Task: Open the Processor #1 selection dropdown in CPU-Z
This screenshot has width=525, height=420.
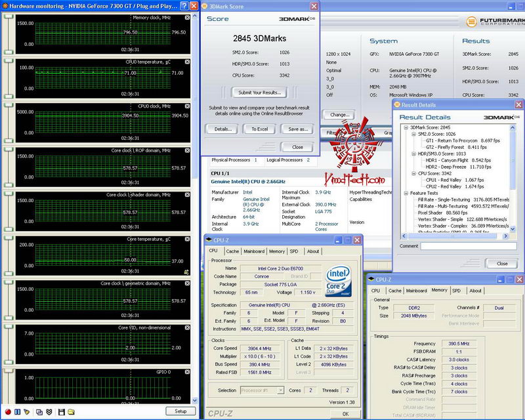Action: coord(281,390)
